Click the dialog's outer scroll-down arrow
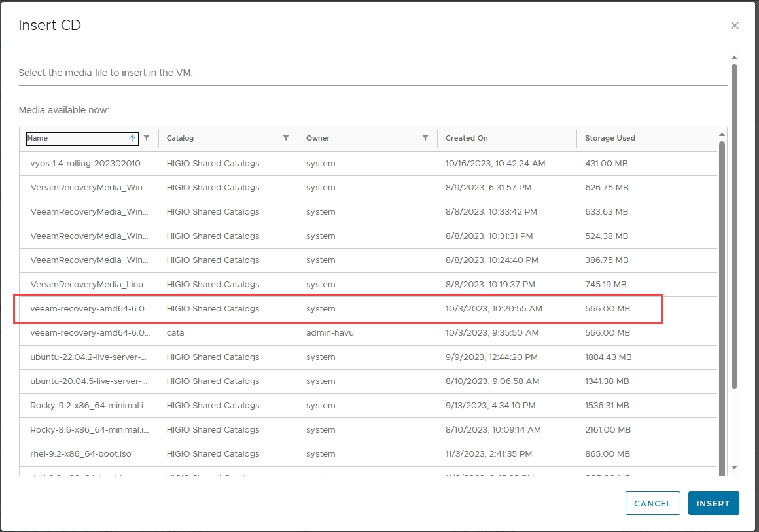Screen dimensions: 759x532 [734, 467]
